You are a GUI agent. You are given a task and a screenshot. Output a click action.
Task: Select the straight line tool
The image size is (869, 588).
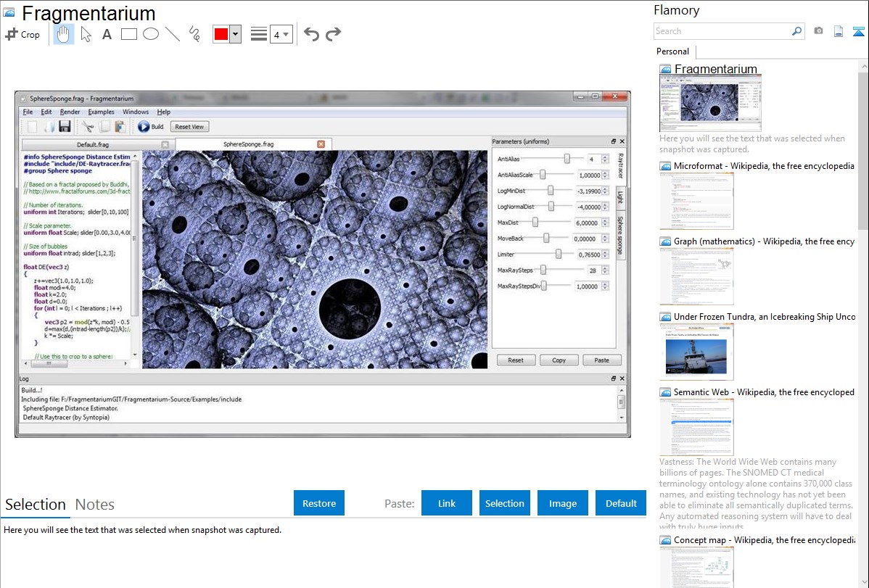[173, 34]
